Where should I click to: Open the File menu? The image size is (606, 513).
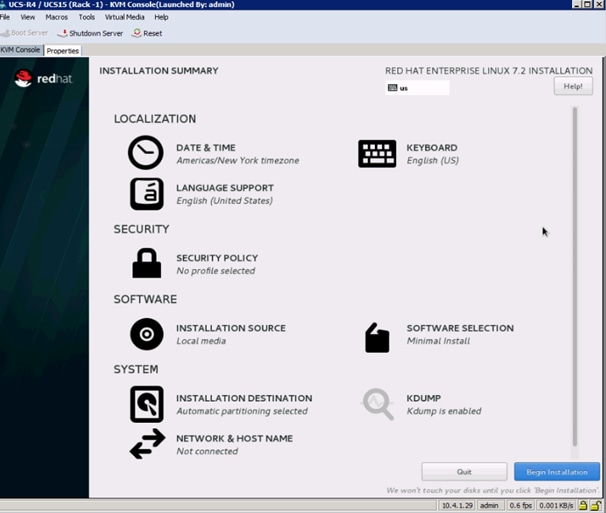point(5,17)
